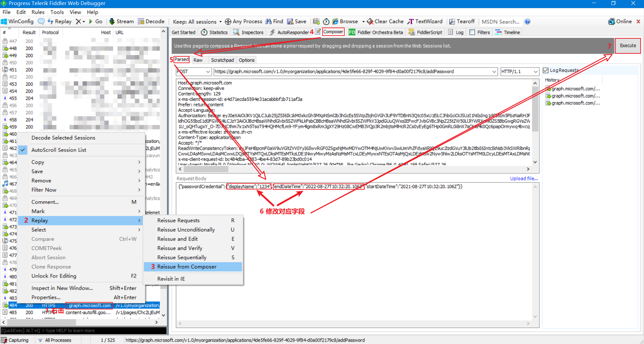This screenshot has height=344, width=644.
Task: Click the camera screenshot icon
Action: point(316,21)
